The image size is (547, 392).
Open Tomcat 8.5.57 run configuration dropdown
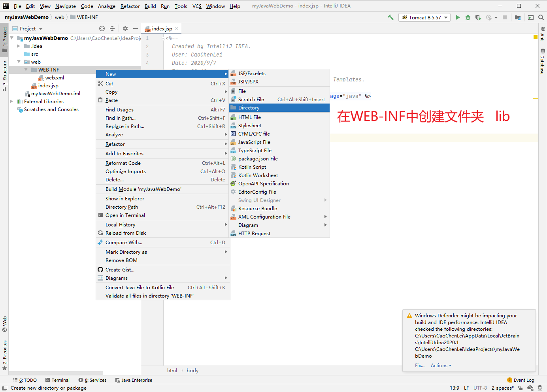point(424,17)
